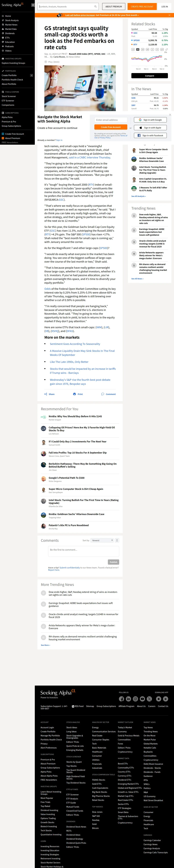Open the X (Twitter) icon in footer
Viewport: 174px width, 868px height.
tap(149, 699)
